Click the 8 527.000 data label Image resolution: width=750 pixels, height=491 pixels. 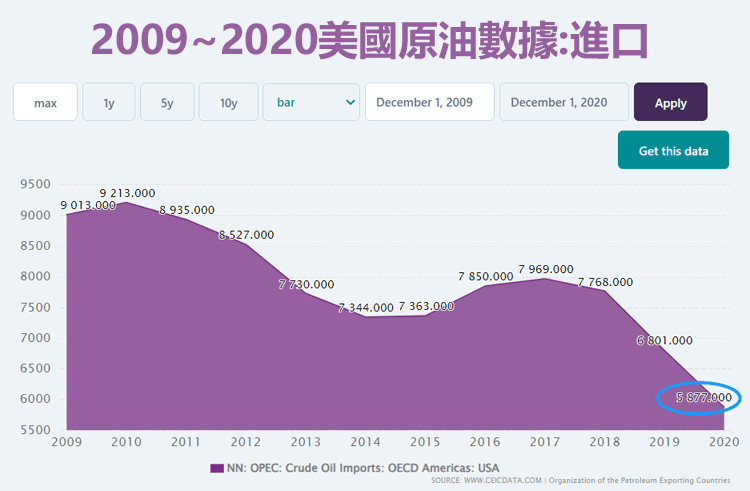click(246, 235)
